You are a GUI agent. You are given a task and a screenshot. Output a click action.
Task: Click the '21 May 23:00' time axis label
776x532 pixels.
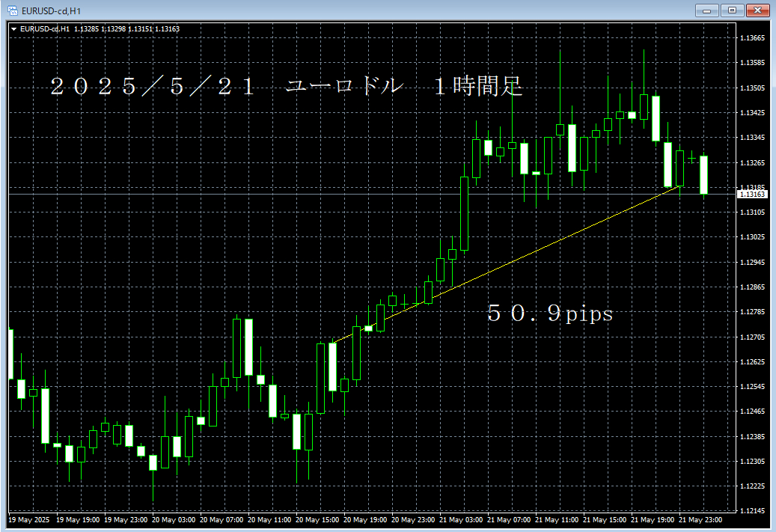click(x=700, y=519)
